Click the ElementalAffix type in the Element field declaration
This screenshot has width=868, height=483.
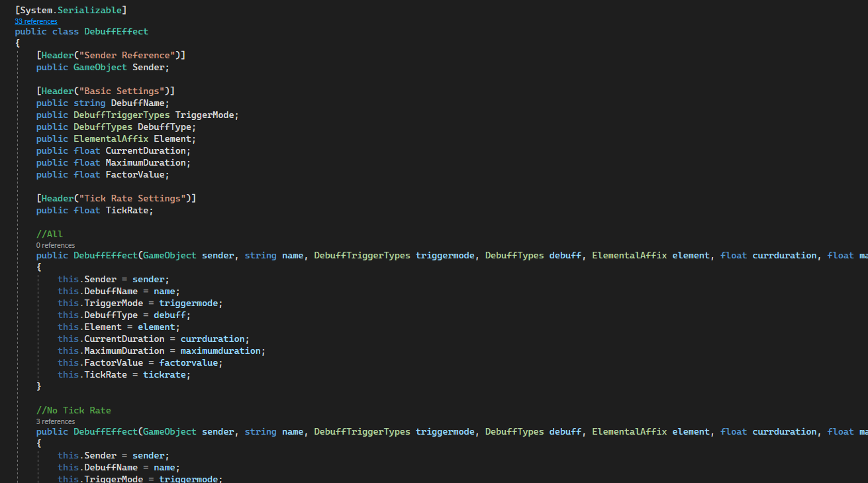click(x=111, y=139)
